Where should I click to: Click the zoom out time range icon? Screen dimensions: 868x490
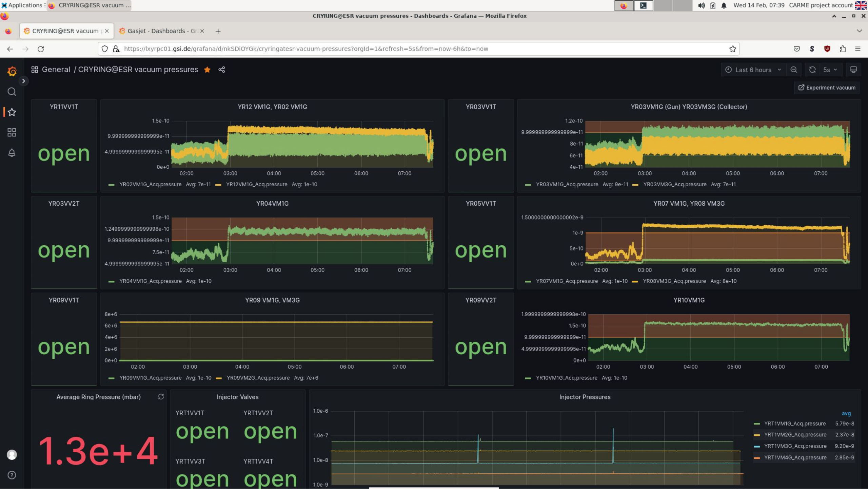793,70
